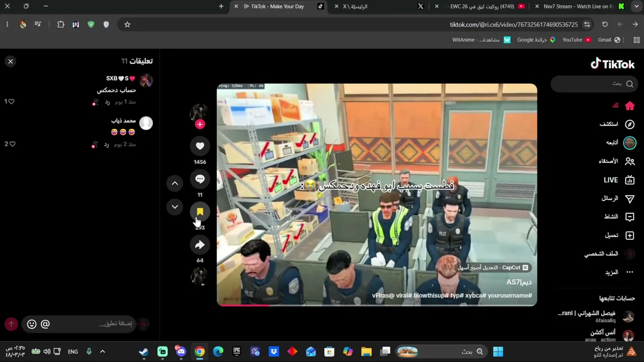Bookmark this page with the star
The image size is (644, 362).
point(127,24)
